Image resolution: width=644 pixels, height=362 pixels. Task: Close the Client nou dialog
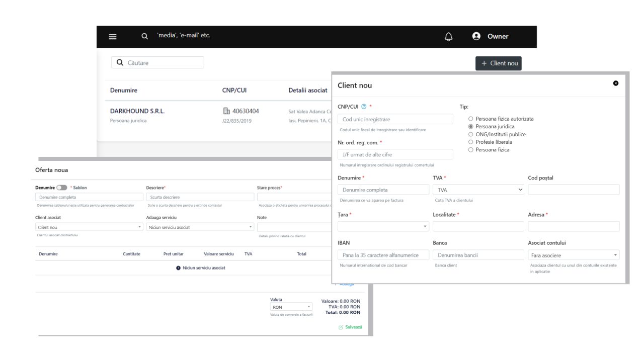pyautogui.click(x=615, y=83)
